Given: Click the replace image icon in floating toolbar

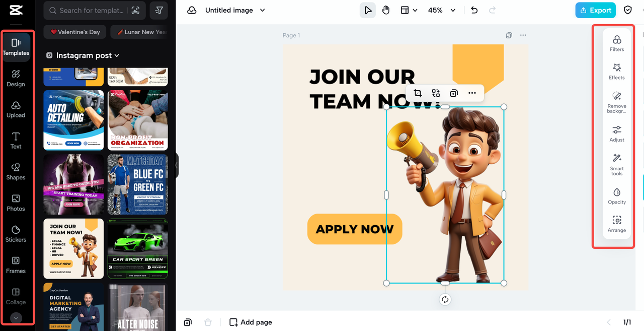Looking at the screenshot, I should (436, 93).
